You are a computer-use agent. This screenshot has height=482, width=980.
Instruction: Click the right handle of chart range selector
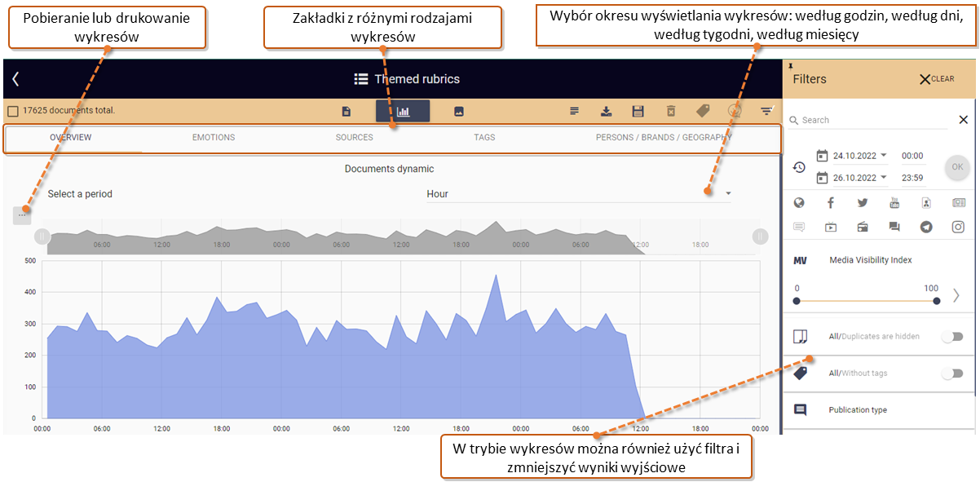tap(760, 237)
